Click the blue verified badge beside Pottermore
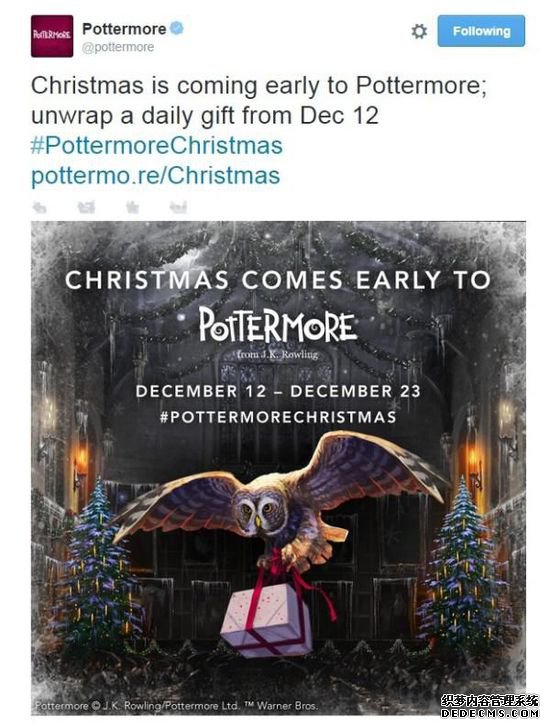 [x=177, y=28]
